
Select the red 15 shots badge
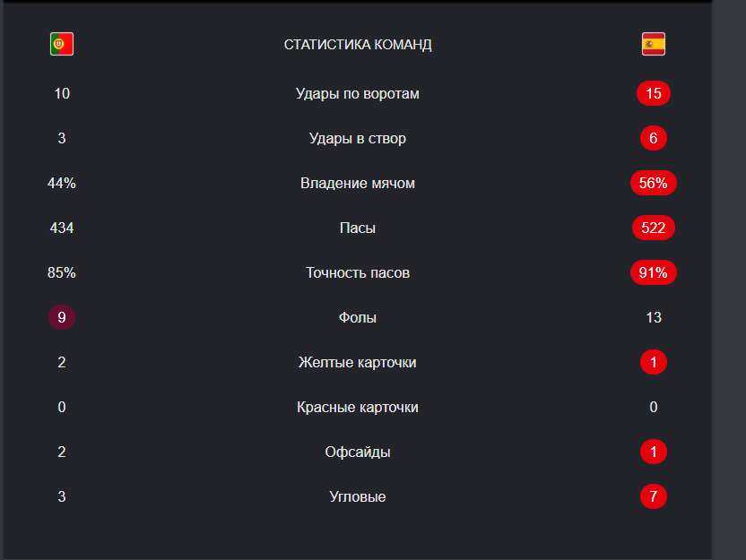click(654, 93)
